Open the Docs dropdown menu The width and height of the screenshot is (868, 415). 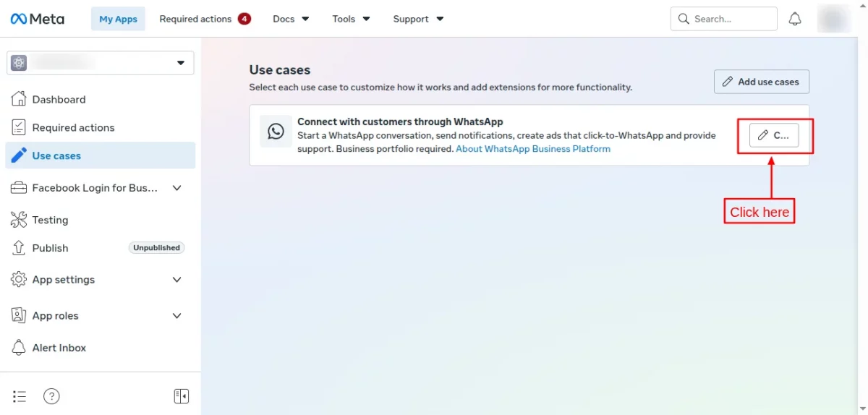point(291,19)
